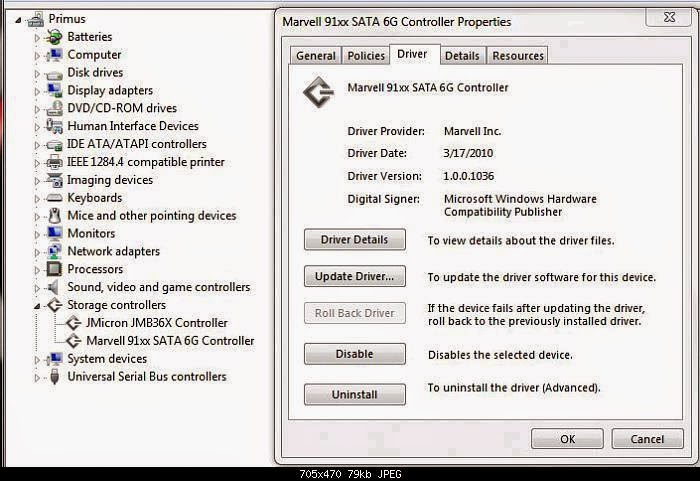This screenshot has width=700, height=481.
Task: Select the Human Interface Devices label
Action: tap(133, 126)
